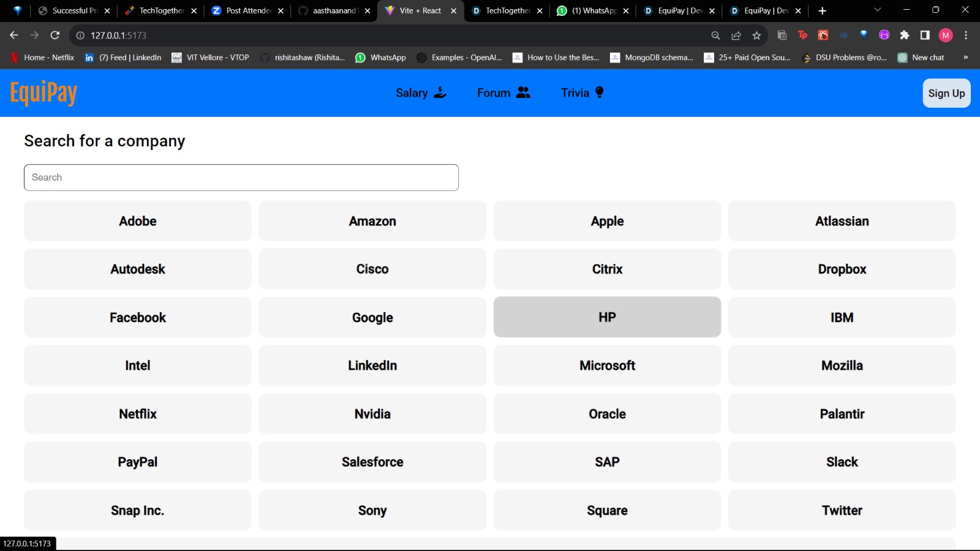Open the New chat bookmark
Image resolution: width=980 pixels, height=551 pixels.
(x=921, y=58)
